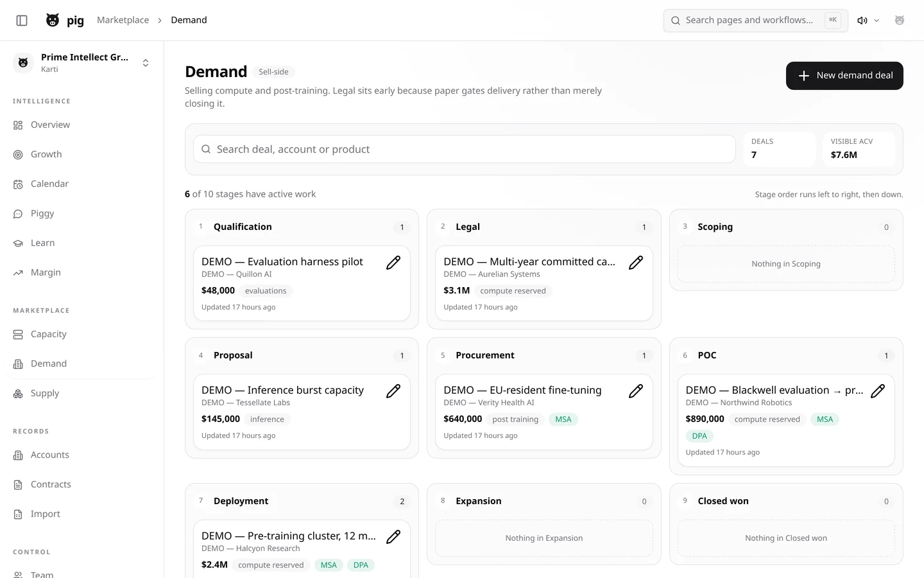The height and width of the screenshot is (578, 924).
Task: Click the Procurement stage heading
Action: tap(485, 355)
